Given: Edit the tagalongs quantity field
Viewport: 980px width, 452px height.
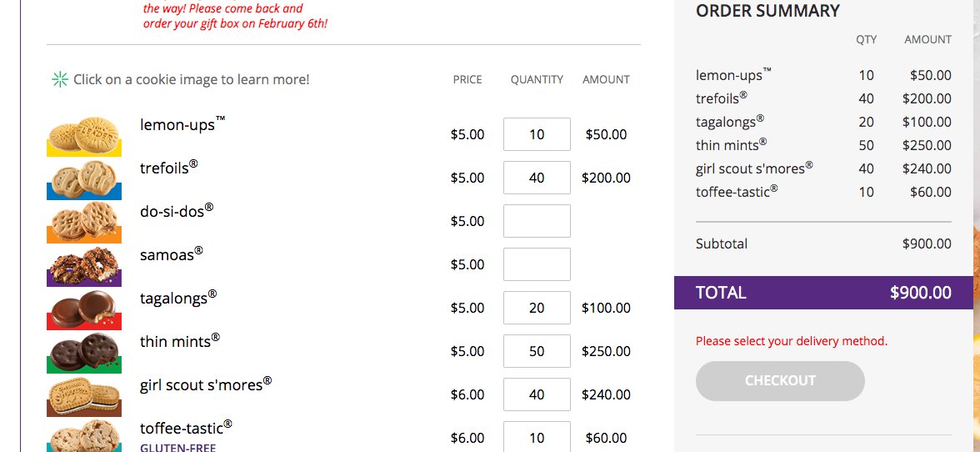Looking at the screenshot, I should [x=537, y=308].
